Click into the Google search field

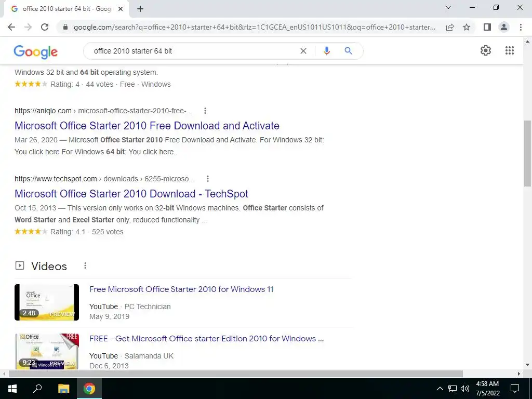tap(193, 51)
